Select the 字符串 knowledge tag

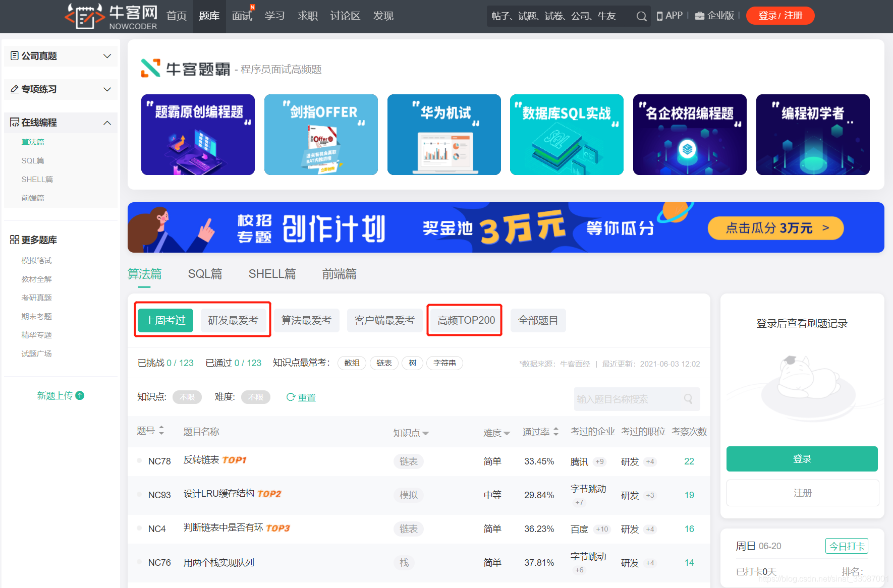click(x=444, y=363)
